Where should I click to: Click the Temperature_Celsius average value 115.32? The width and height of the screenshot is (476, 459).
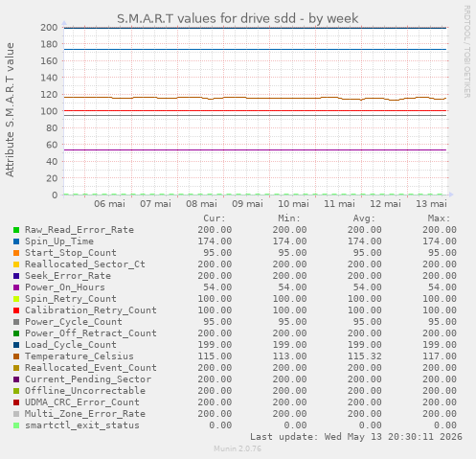364,356
